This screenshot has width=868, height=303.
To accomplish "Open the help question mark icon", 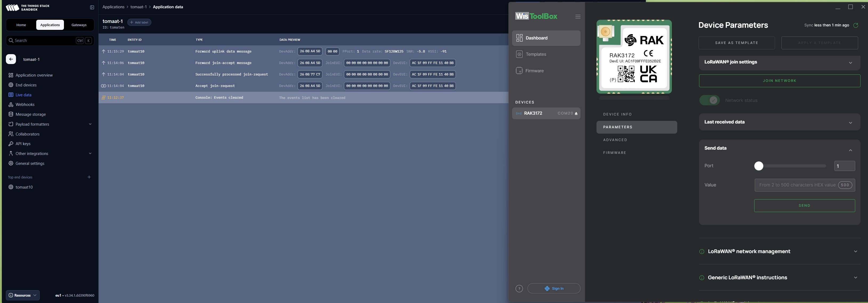I will [x=519, y=289].
